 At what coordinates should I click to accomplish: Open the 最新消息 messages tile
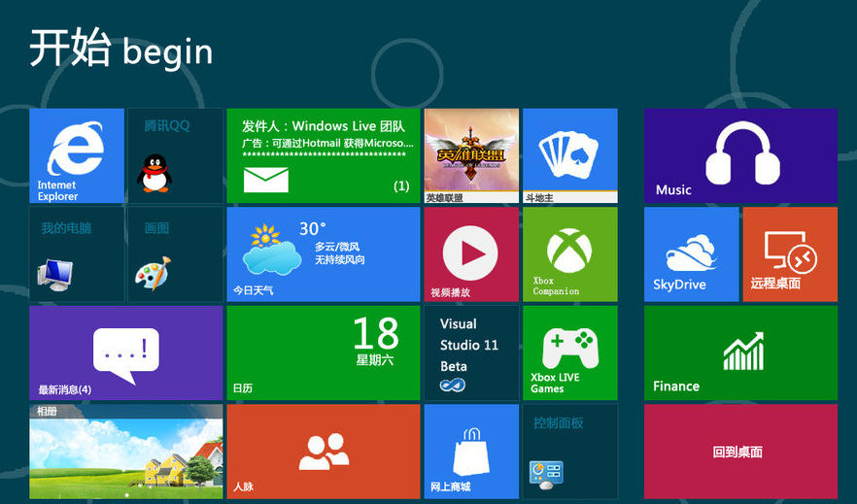(125, 353)
